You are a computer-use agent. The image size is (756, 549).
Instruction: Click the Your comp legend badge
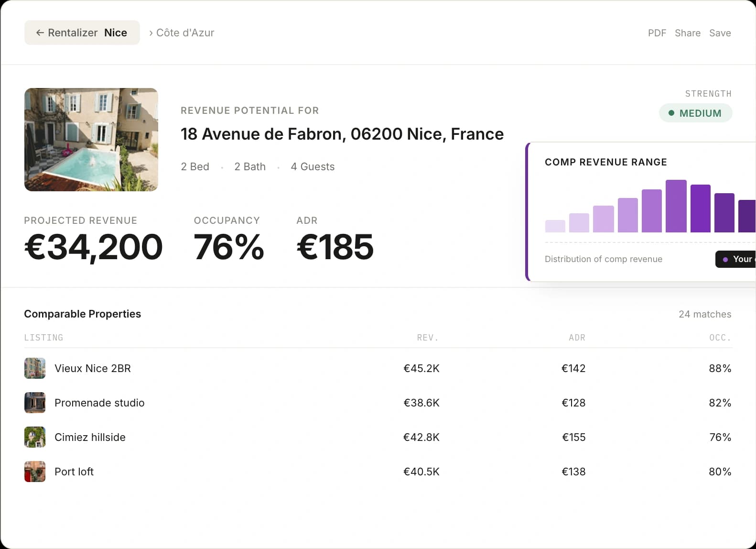click(736, 259)
